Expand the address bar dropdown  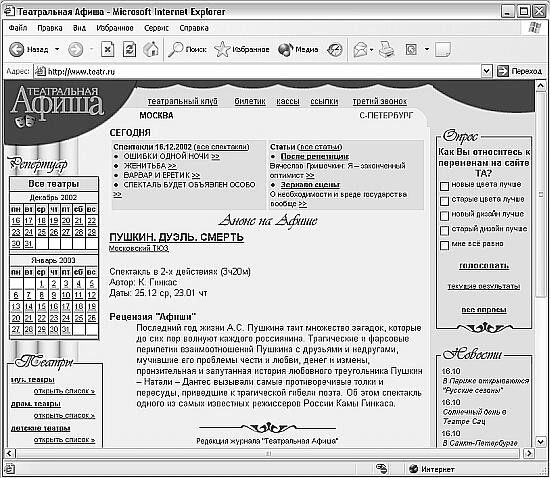pos(486,71)
